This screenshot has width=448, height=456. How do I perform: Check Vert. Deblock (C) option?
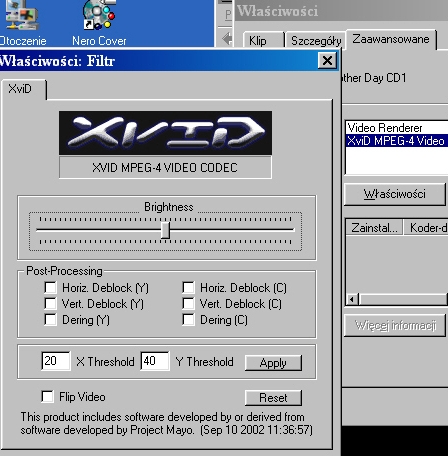tap(188, 303)
